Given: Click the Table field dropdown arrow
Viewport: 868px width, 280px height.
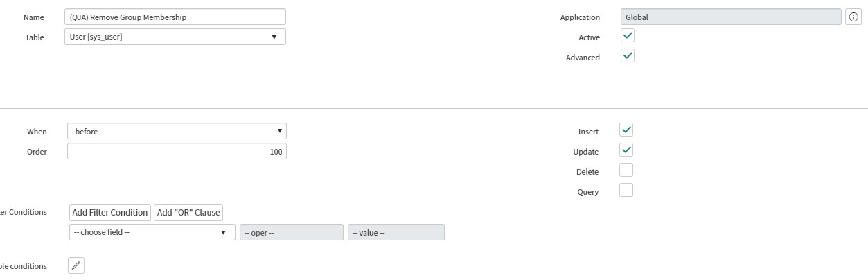Looking at the screenshot, I should tap(274, 37).
